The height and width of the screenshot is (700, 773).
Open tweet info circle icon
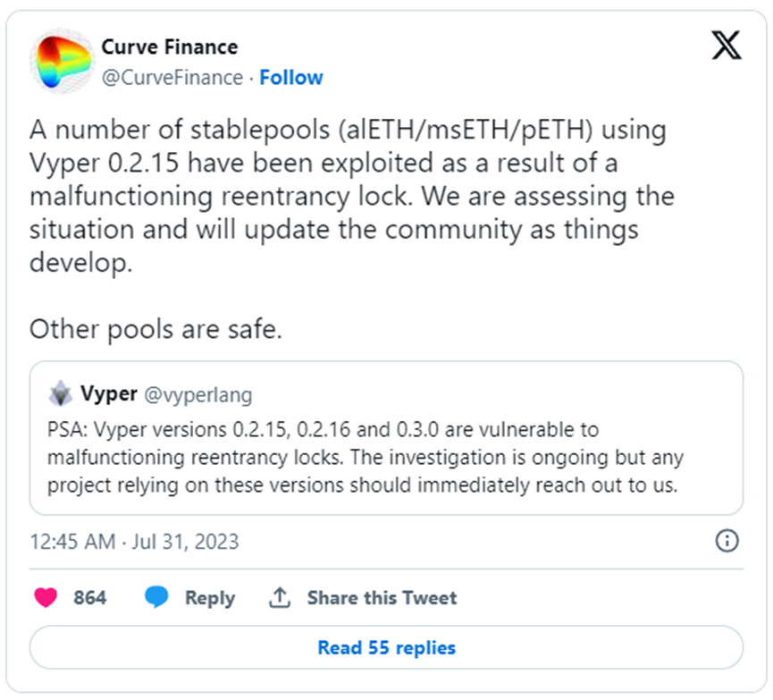coord(727,541)
